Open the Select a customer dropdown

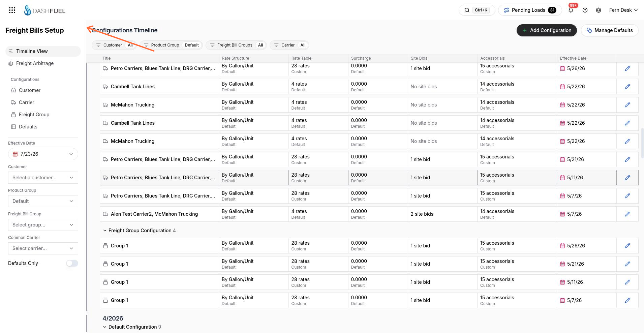tap(43, 178)
